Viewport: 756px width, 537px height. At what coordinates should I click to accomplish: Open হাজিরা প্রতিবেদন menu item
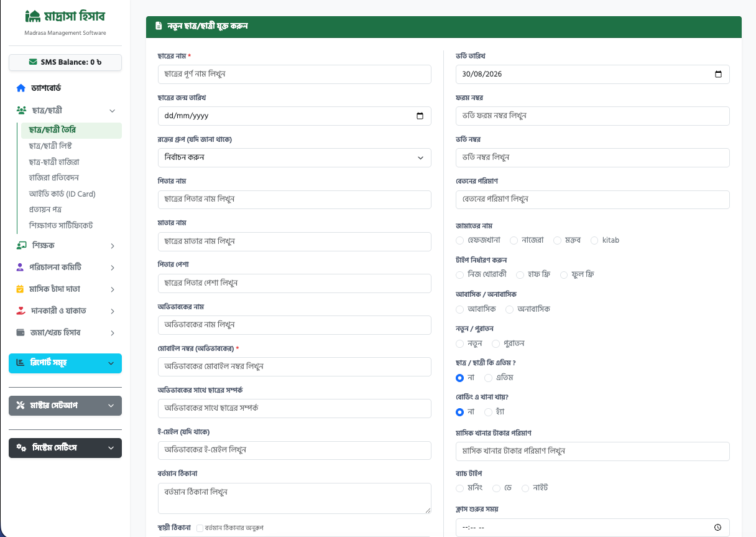point(54,178)
